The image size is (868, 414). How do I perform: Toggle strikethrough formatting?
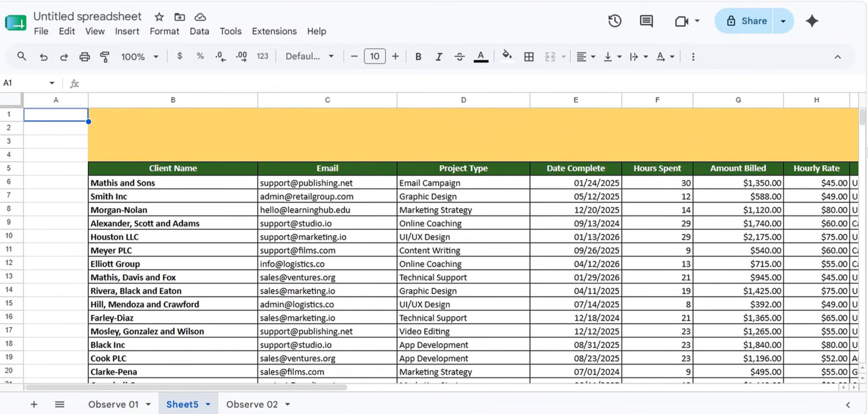tap(459, 57)
